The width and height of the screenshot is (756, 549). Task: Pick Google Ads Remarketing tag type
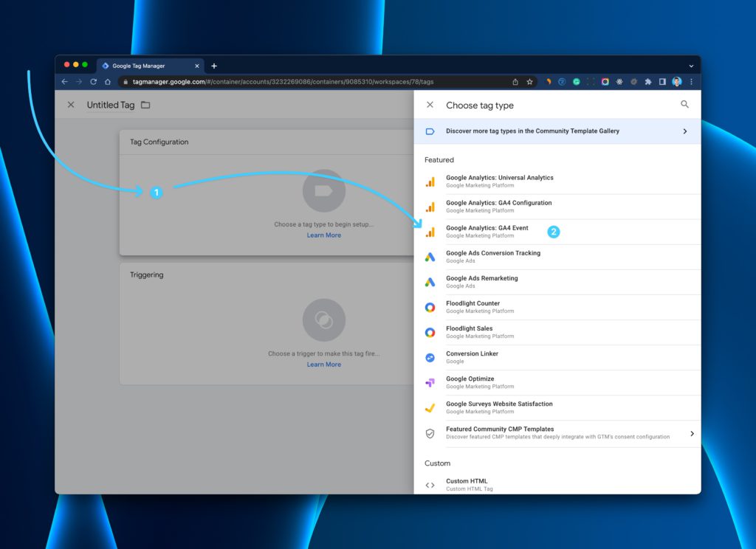pos(557,282)
